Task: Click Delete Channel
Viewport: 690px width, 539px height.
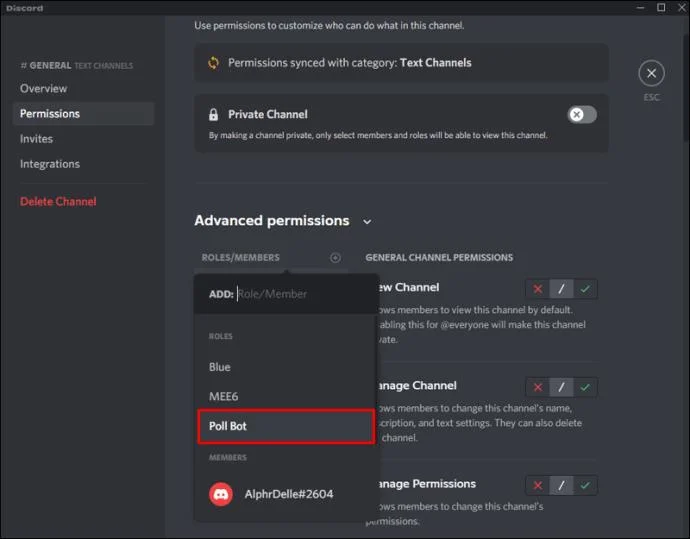Action: pyautogui.click(x=58, y=202)
